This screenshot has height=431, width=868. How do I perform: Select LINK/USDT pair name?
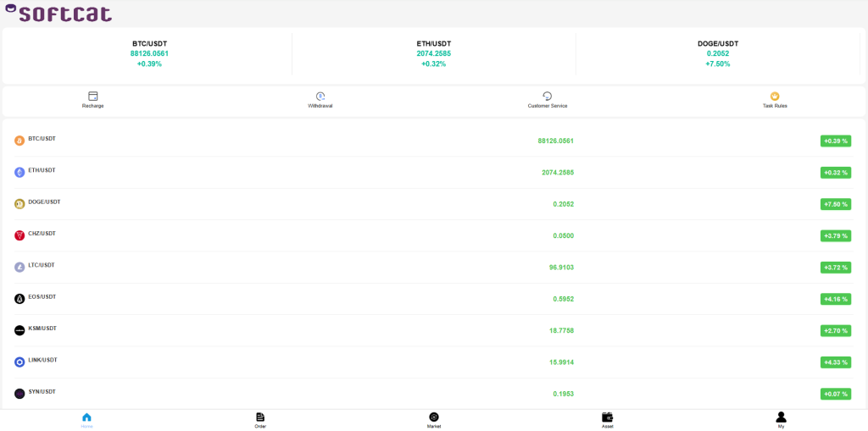coord(42,360)
